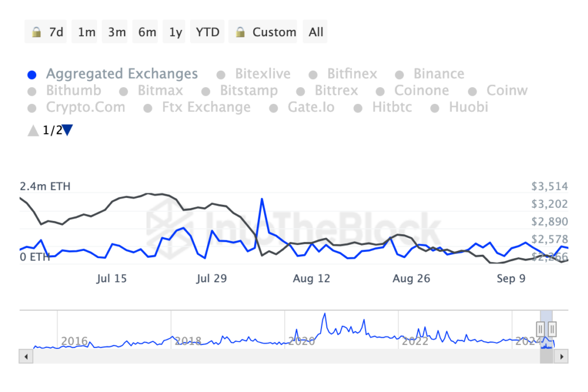Show the Bitstamp exchange series
The width and height of the screenshot is (588, 392).
(239, 90)
